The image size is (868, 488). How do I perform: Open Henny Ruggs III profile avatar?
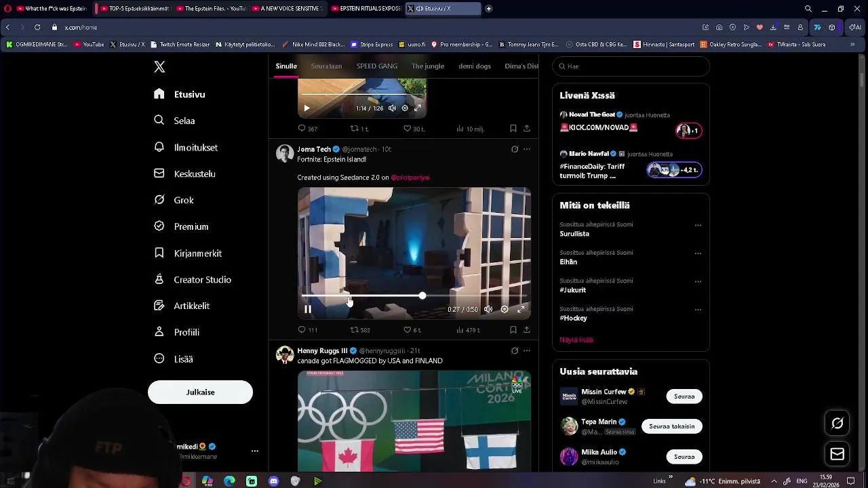pos(285,354)
